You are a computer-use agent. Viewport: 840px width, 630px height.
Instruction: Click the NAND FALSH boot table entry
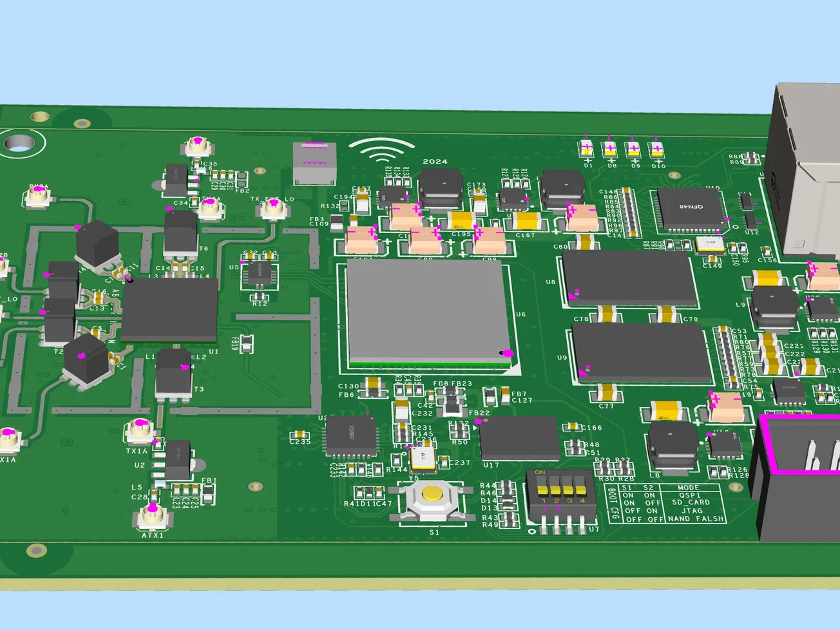(x=696, y=519)
